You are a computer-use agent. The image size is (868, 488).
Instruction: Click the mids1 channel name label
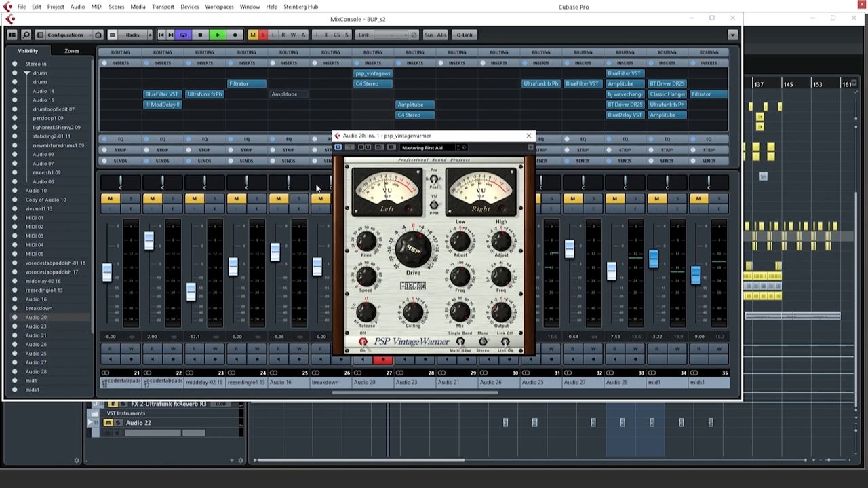coord(709,383)
